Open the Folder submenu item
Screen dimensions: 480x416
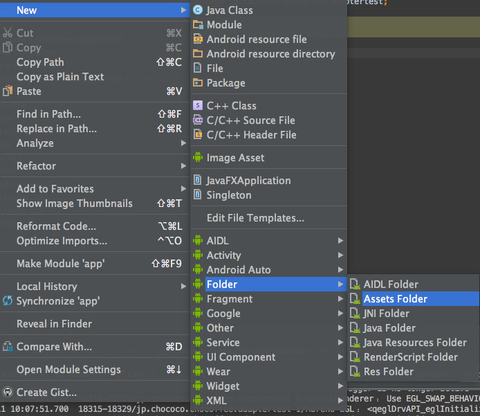pos(269,284)
